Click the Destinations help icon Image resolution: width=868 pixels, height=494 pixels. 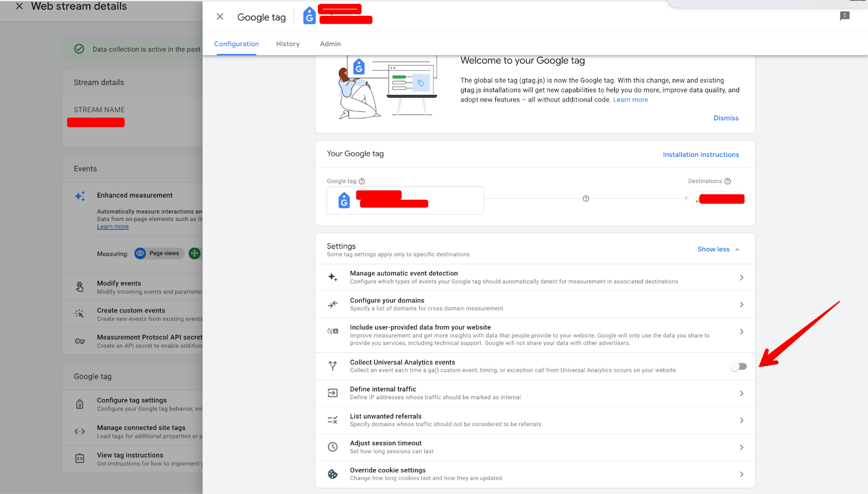(x=727, y=181)
